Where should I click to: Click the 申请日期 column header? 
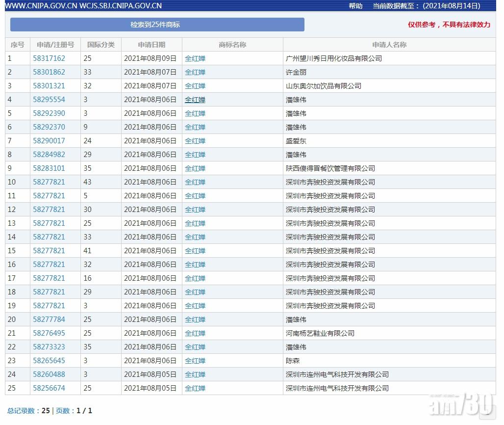[151, 45]
